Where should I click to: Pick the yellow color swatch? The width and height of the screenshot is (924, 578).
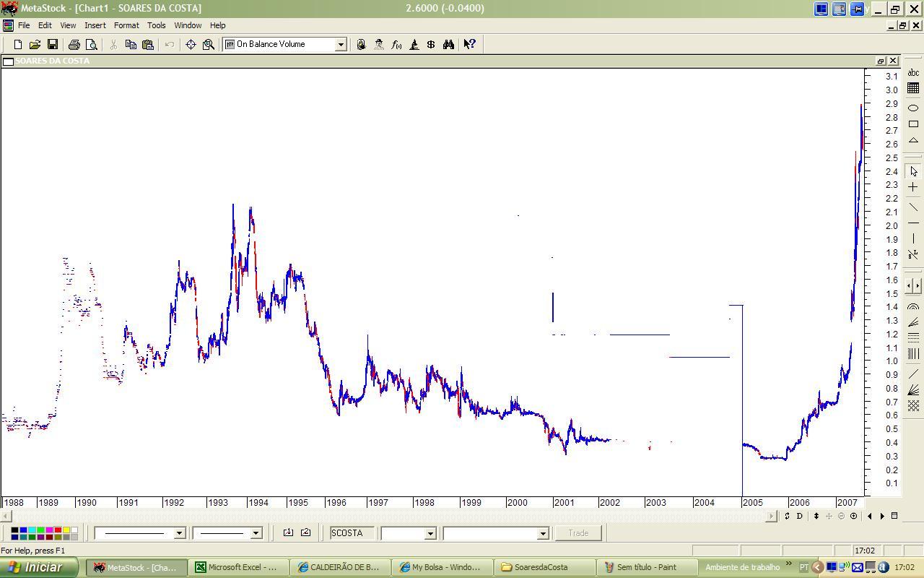pos(65,530)
